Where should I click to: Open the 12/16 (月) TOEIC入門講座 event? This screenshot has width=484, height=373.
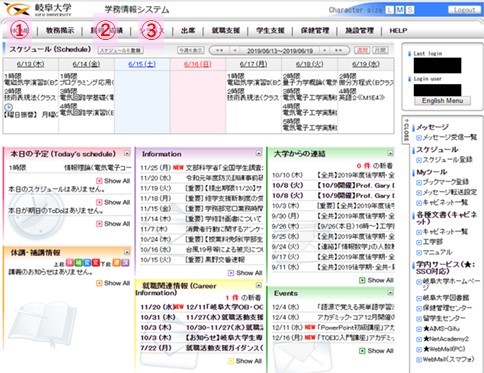pos(333,337)
